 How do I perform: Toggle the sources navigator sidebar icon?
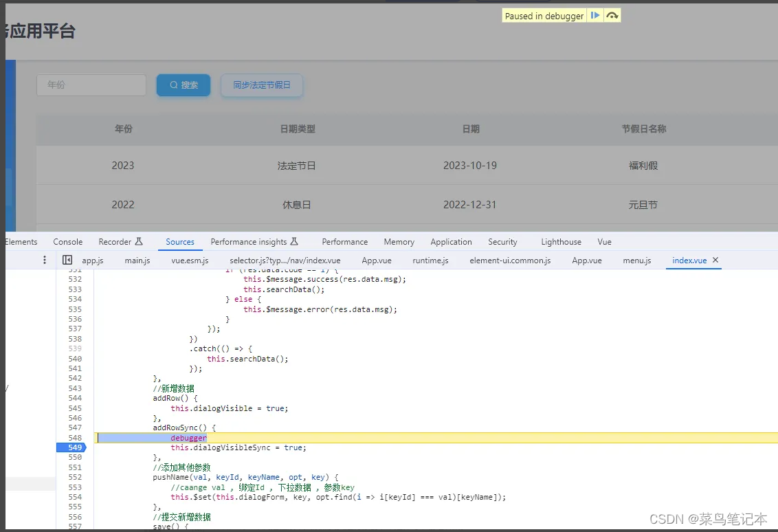tap(67, 260)
